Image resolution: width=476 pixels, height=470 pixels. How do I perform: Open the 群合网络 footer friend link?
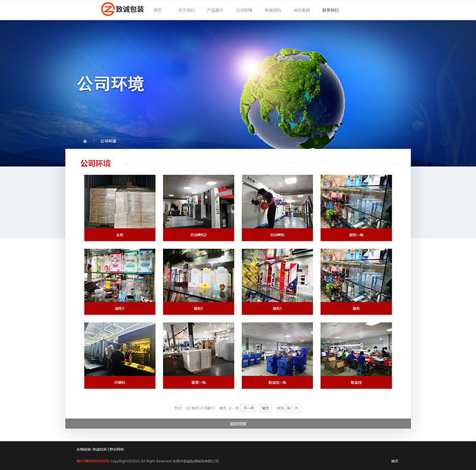pos(117,449)
